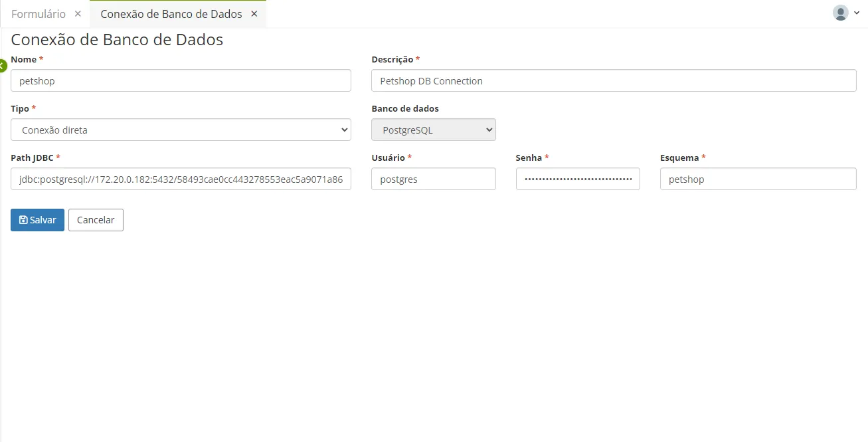Screen dimensions: 868x442
Task: Select the Usuário input field
Action: point(434,179)
